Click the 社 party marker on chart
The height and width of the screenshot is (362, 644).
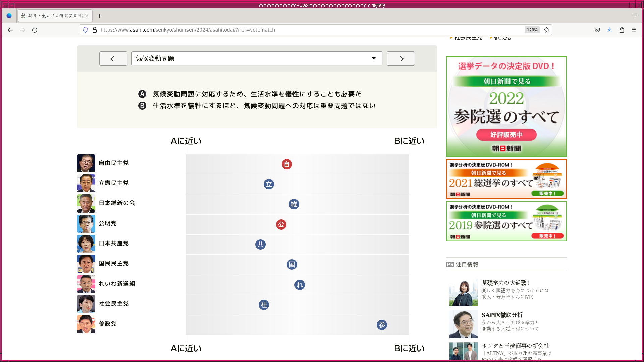click(264, 305)
